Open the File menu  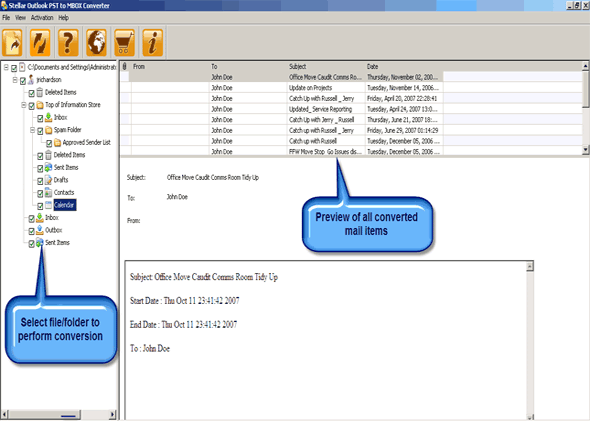pyautogui.click(x=6, y=18)
